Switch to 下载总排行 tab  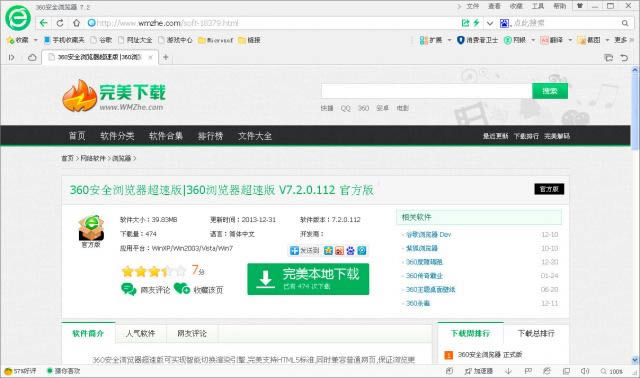point(536,334)
